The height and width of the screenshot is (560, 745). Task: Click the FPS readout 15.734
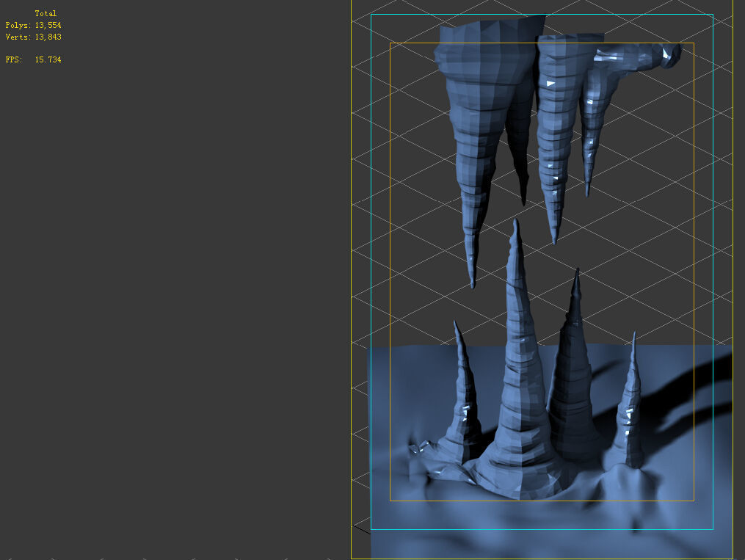[48, 59]
